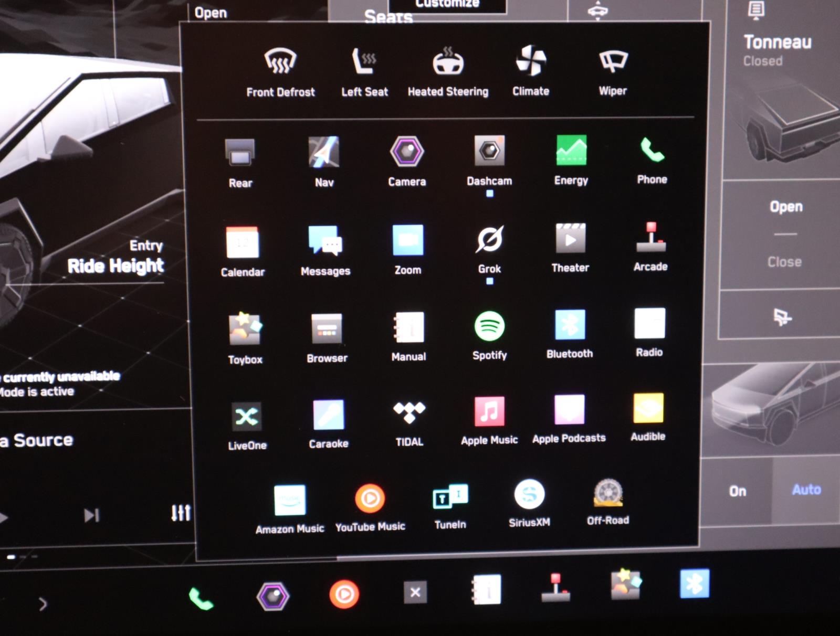Click the X icon in the bottom dock
The image size is (840, 636).
coord(415,592)
